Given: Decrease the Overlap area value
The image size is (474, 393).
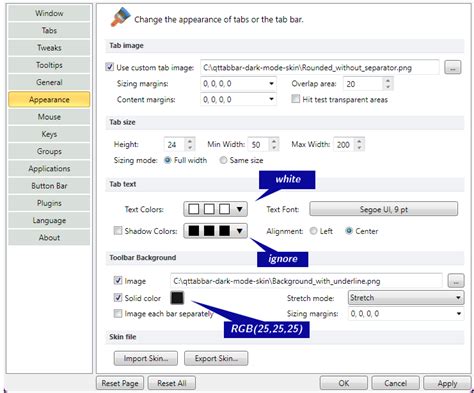Looking at the screenshot, I should click(388, 87).
